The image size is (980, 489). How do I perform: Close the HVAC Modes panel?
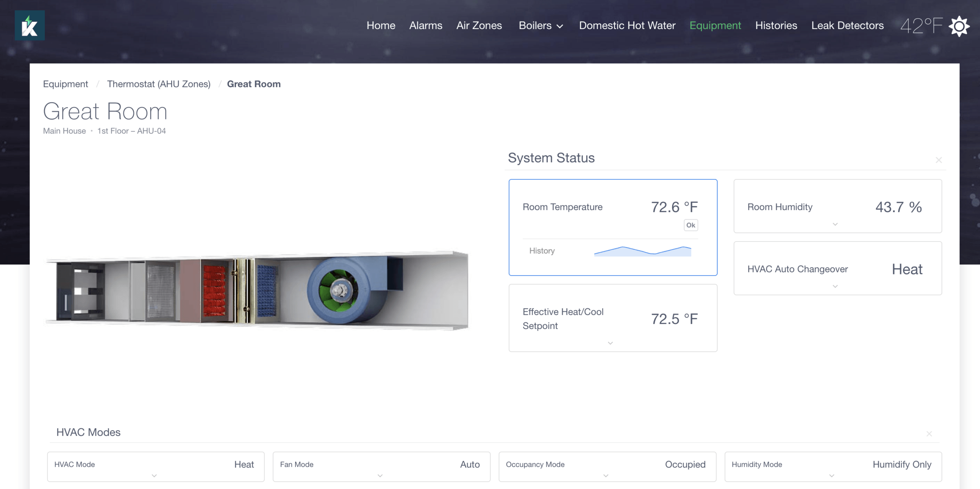click(x=929, y=434)
